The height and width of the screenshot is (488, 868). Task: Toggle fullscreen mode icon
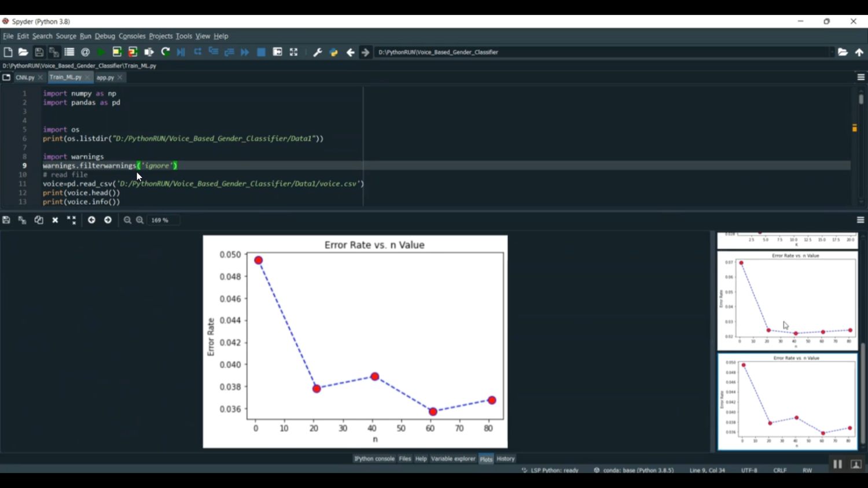pyautogui.click(x=293, y=52)
